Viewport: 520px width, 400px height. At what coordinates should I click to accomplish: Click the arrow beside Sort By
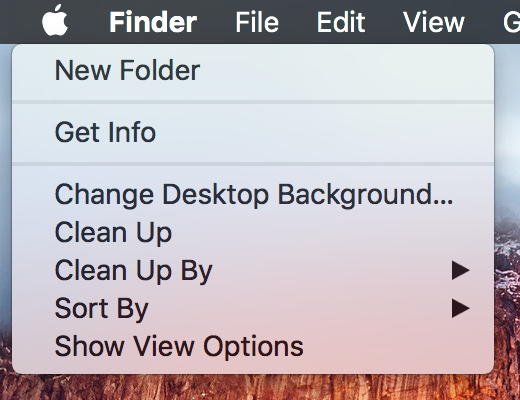tap(461, 308)
